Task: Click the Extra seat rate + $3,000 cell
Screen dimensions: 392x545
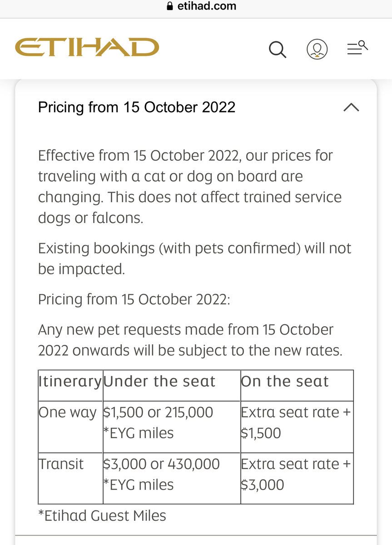Action: click(x=297, y=478)
